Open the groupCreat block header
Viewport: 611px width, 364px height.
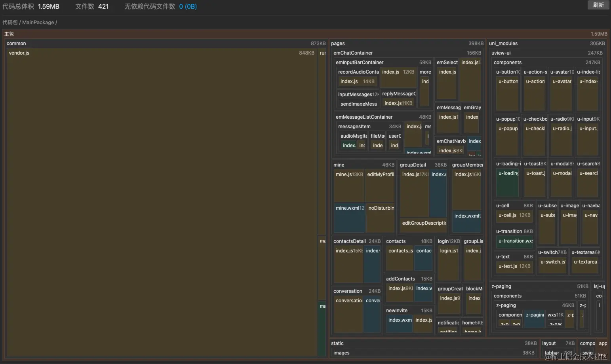pos(450,289)
